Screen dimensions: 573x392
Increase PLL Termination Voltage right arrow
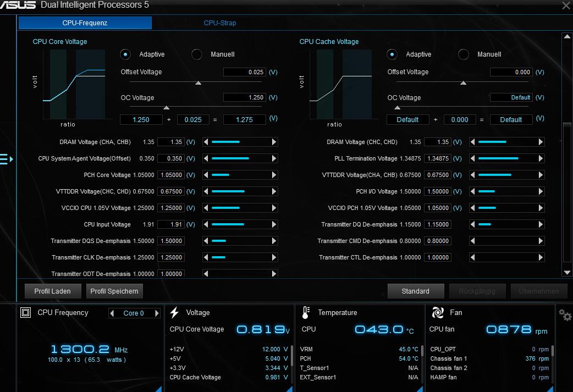pyautogui.click(x=541, y=158)
